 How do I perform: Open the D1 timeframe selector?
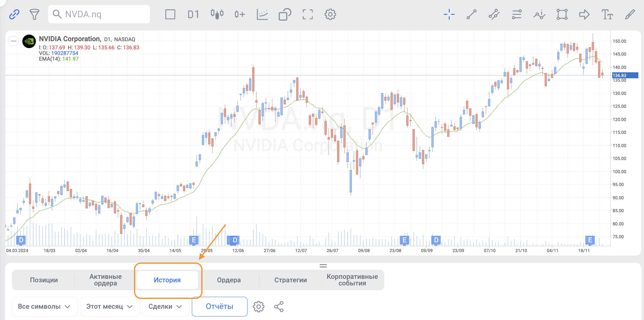[x=193, y=14]
